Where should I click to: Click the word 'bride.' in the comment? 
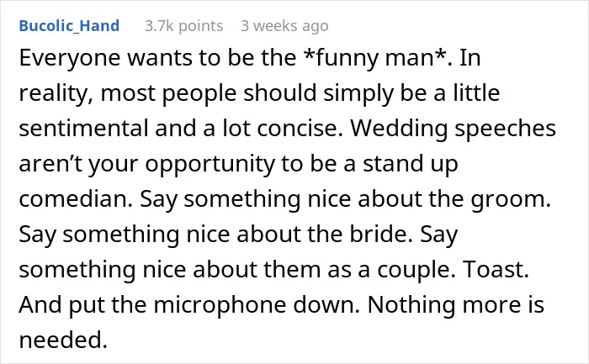tap(381, 234)
